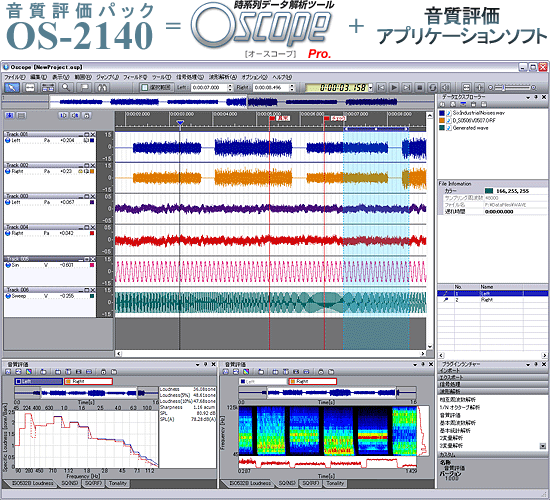Click the binoculars search icon

(102, 88)
